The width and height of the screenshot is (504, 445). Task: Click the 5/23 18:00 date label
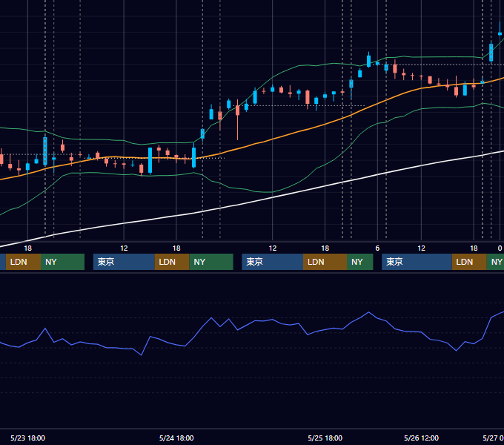pyautogui.click(x=27, y=438)
